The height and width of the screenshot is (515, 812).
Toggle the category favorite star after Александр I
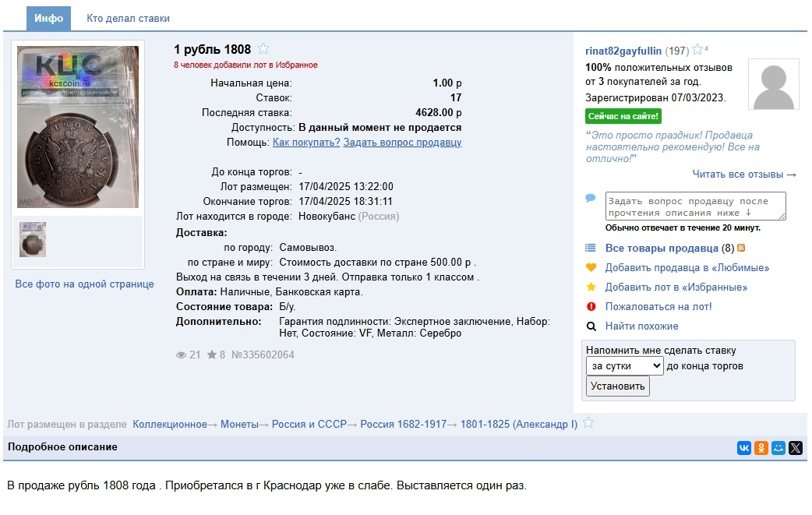pos(588,423)
